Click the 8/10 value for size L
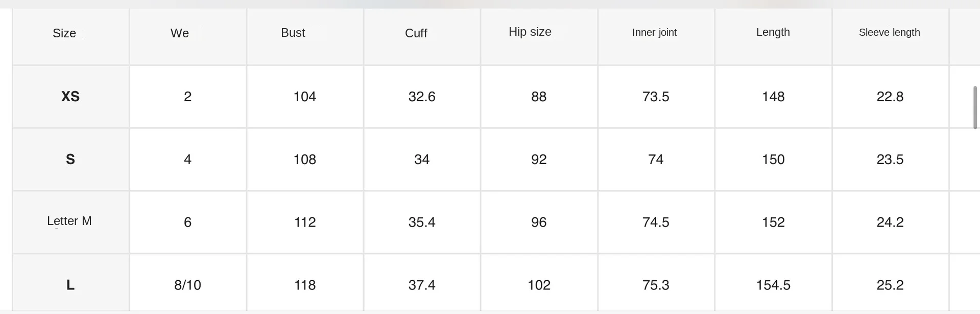 coord(187,285)
